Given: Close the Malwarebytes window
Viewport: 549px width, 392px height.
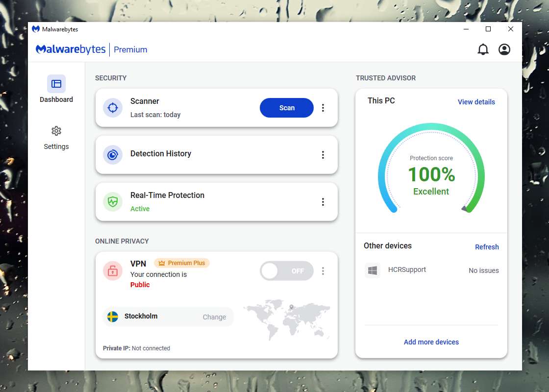Looking at the screenshot, I should [510, 29].
